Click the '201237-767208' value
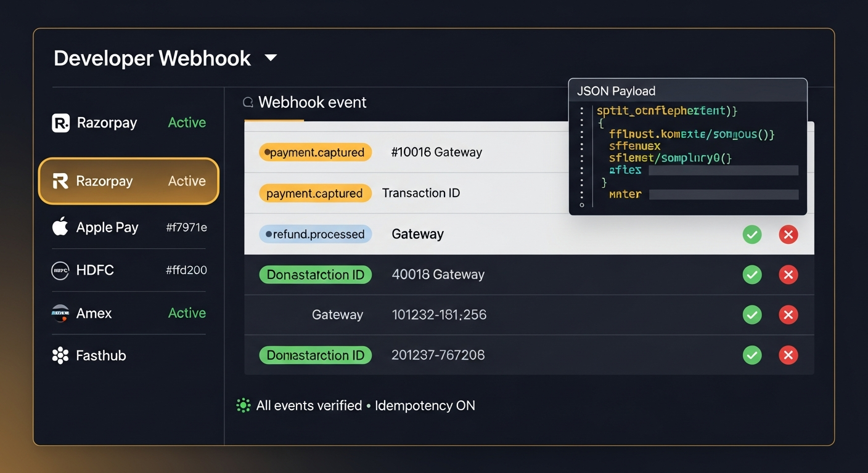Viewport: 868px width, 473px height. (438, 355)
